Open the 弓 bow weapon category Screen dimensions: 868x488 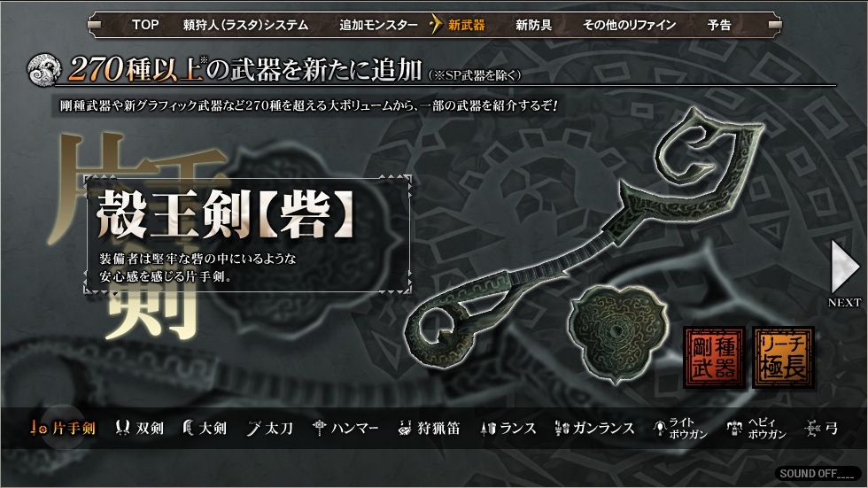pyautogui.click(x=822, y=428)
